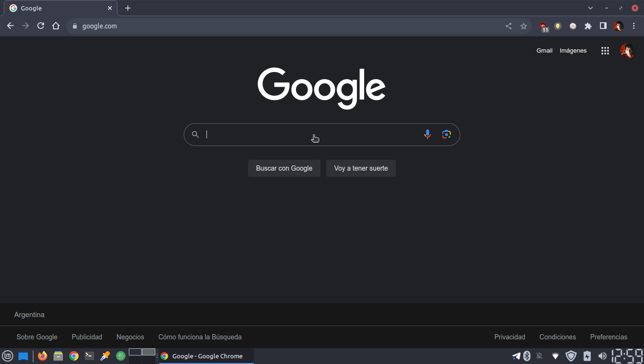Viewport: 644px width, 364px height.
Task: Bookmark this tab with star icon
Action: coord(524,26)
